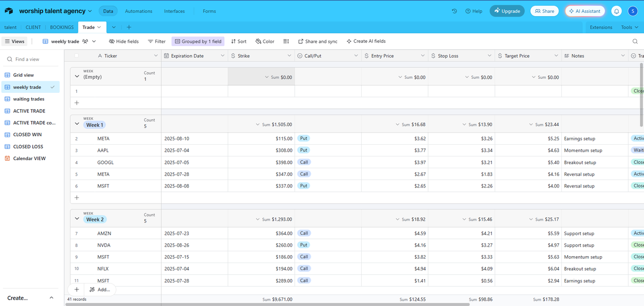Switch to the BOOKINGS table tab
Viewport: 644px width, 306px height.
62,27
